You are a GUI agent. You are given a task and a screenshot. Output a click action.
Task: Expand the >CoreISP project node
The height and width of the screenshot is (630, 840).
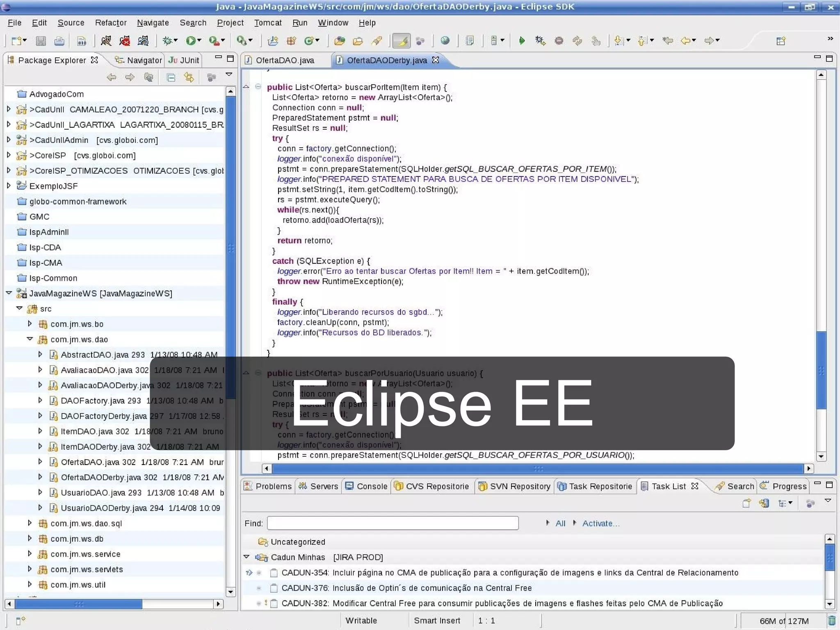[9, 155]
